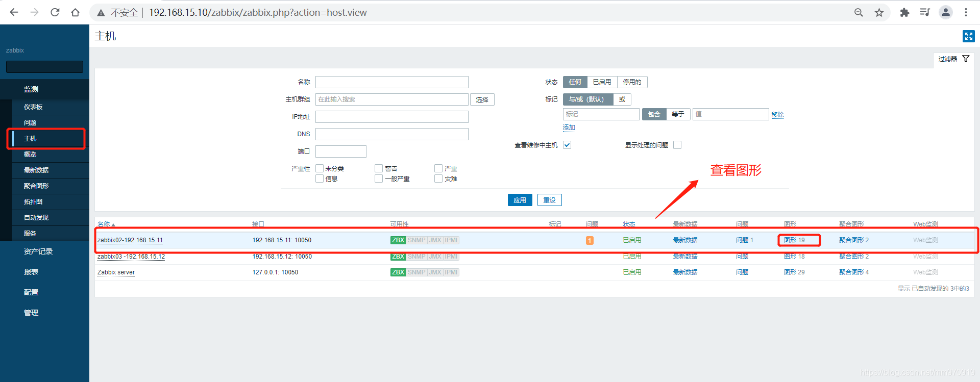Go back in browser history
Viewport: 980px width, 382px height.
[x=14, y=12]
